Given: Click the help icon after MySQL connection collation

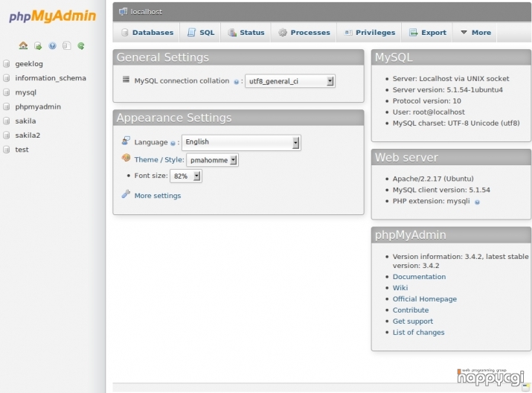Looking at the screenshot, I should (236, 82).
